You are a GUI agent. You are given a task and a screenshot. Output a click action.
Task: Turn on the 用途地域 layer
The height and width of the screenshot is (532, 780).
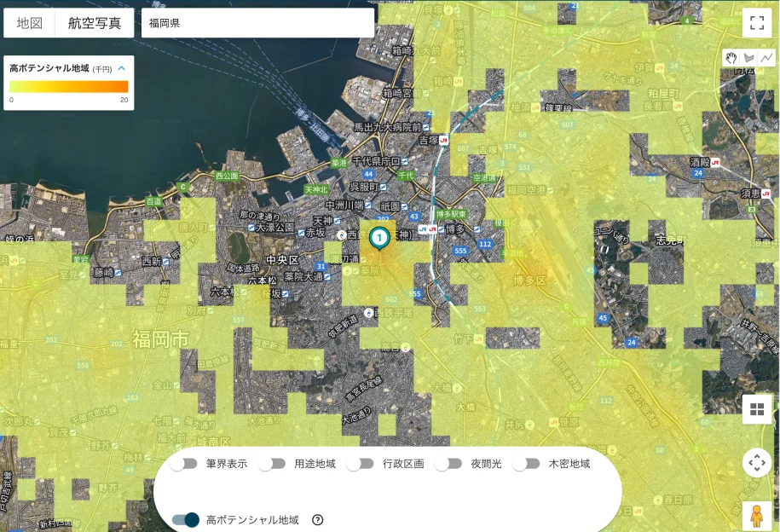coord(272,464)
